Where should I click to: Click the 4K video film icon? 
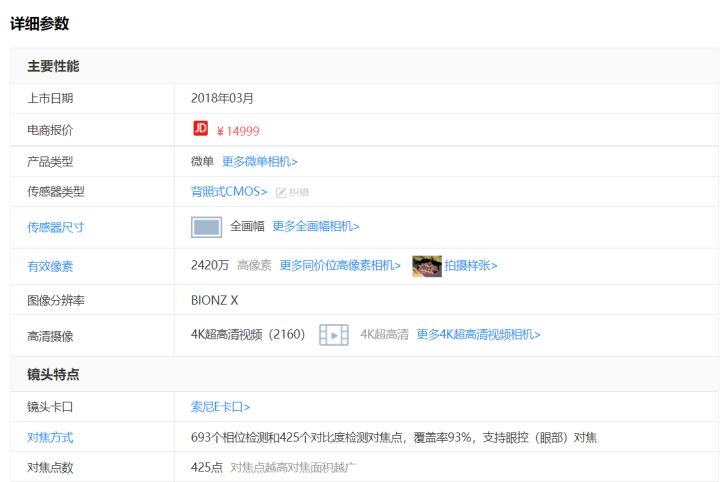(334, 335)
